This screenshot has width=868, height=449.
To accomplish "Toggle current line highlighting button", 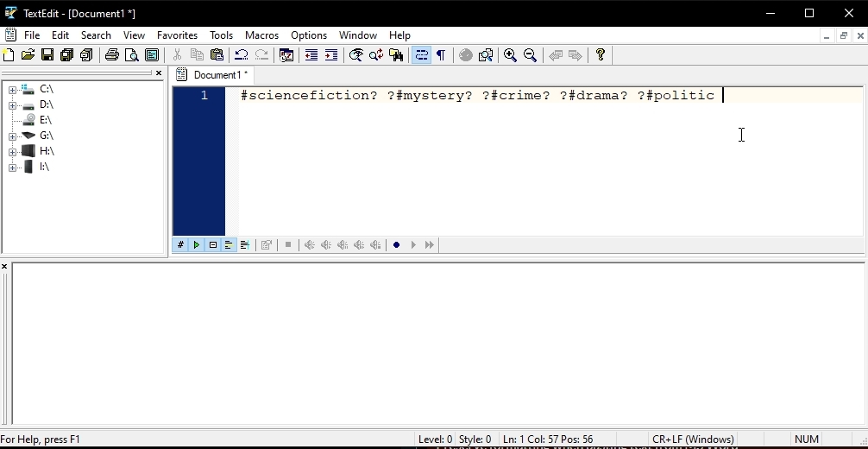I will [x=229, y=245].
